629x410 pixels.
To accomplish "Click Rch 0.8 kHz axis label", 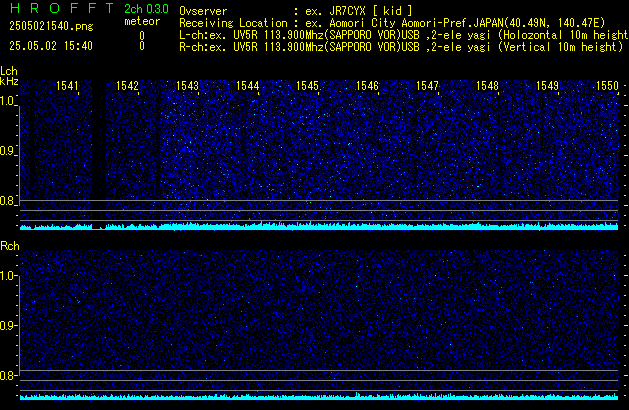I will [x=7, y=375].
